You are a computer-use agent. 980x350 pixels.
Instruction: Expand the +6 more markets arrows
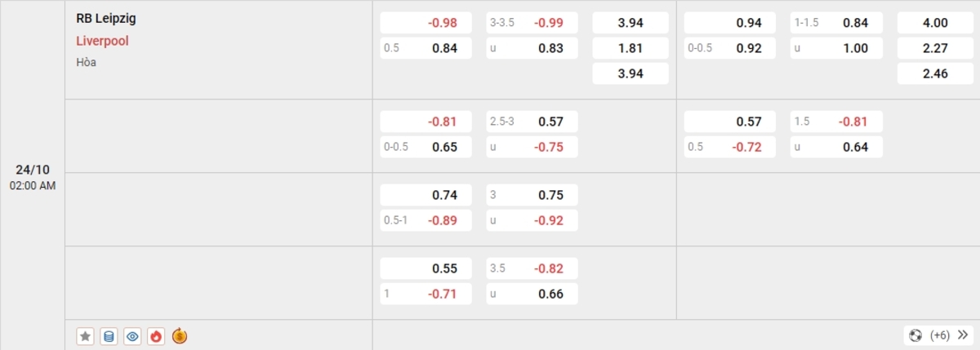click(x=961, y=335)
